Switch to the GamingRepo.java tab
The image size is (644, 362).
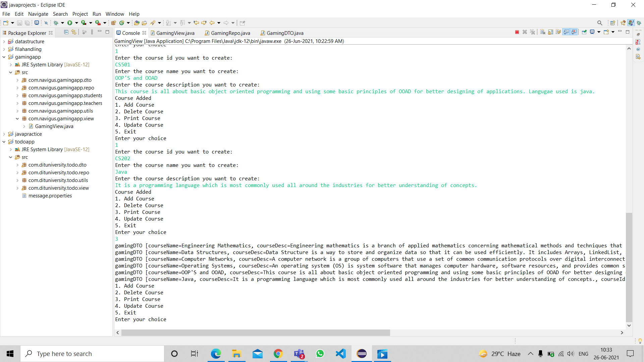coord(230,33)
